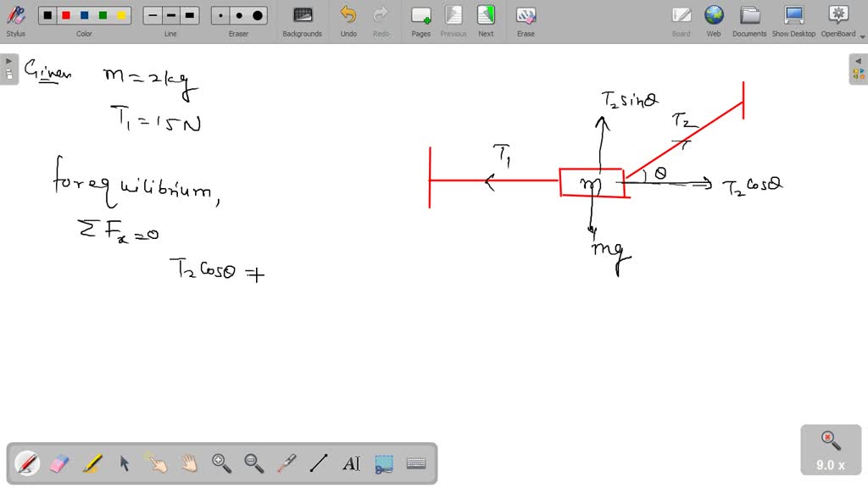Open the screen Capture tool

click(x=383, y=463)
